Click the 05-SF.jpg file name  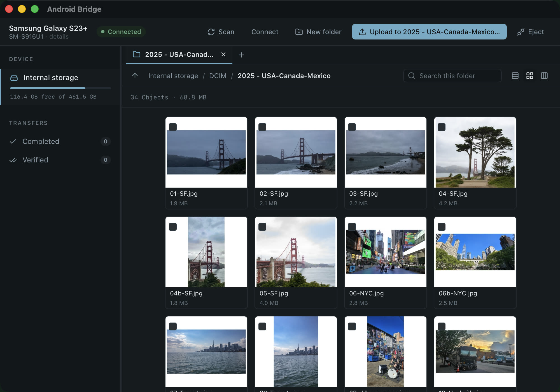pos(274,293)
